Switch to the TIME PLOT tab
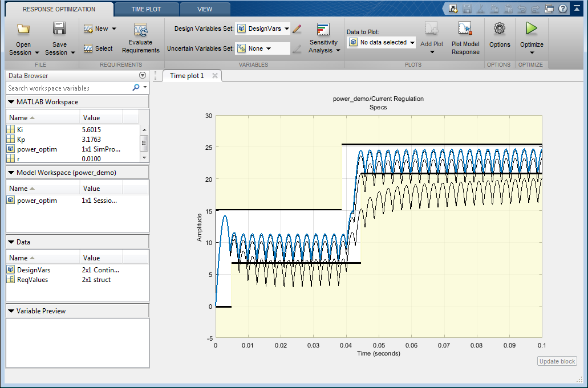This screenshot has height=388, width=588. click(x=146, y=9)
